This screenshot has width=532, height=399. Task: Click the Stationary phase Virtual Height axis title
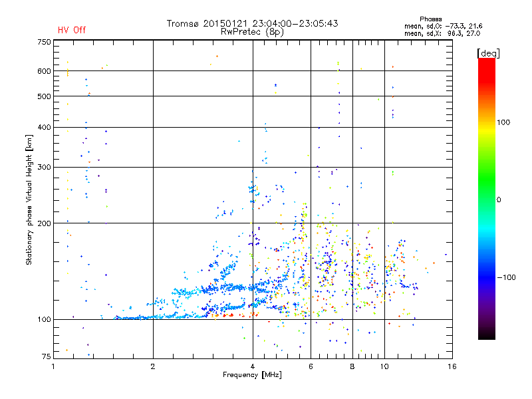(x=29, y=199)
